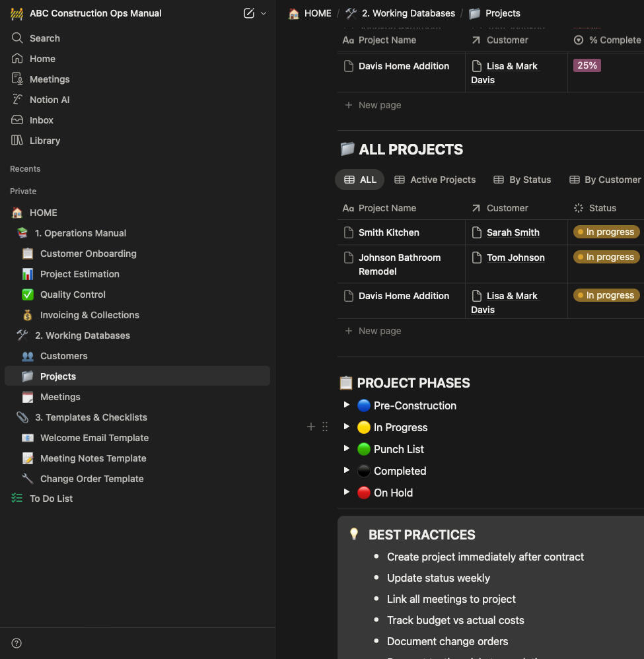The image size is (644, 659).
Task: Open the To Do List page
Action: tap(51, 499)
